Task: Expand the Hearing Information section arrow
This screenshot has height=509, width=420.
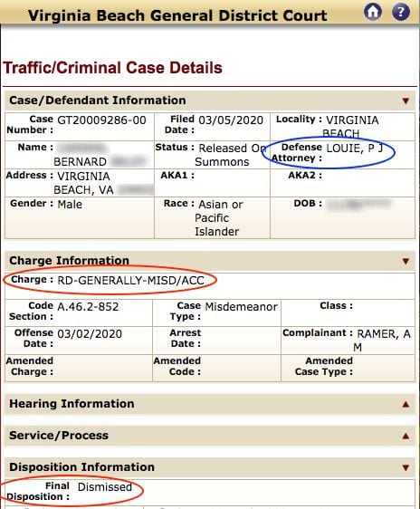Action: click(x=406, y=404)
